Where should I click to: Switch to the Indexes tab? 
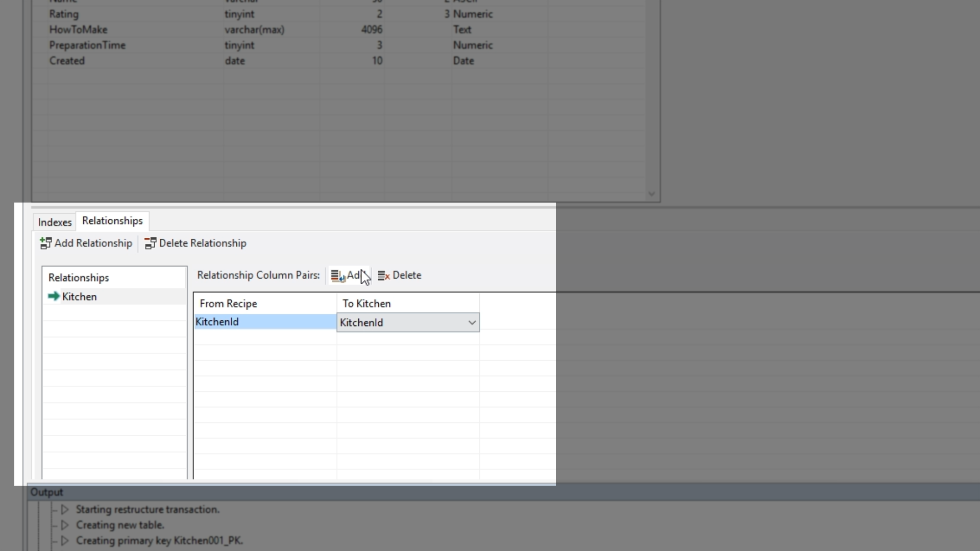[55, 222]
